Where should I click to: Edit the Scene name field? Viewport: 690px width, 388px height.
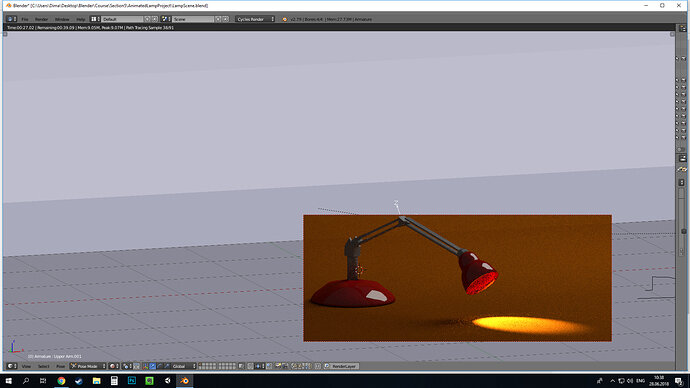193,19
